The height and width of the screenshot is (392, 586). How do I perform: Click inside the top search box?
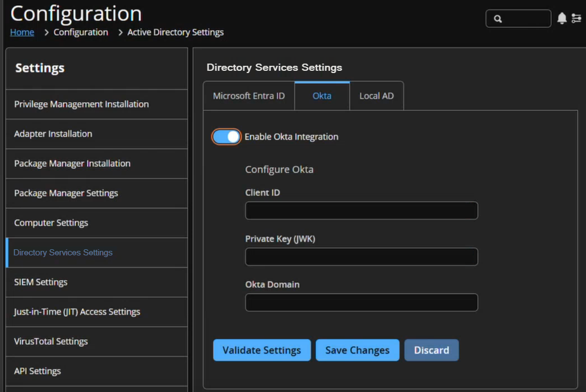[518, 18]
